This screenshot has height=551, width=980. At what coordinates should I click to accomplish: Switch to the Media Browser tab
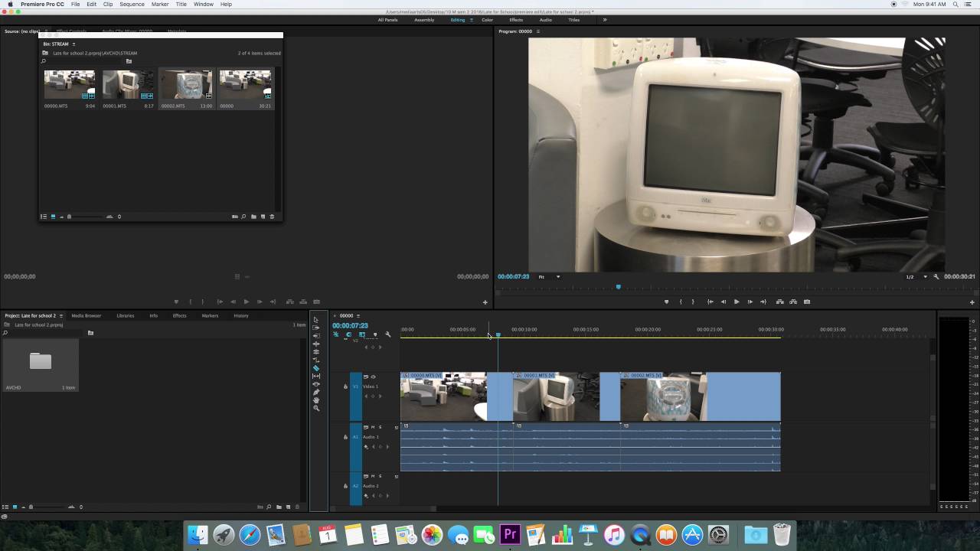87,315
